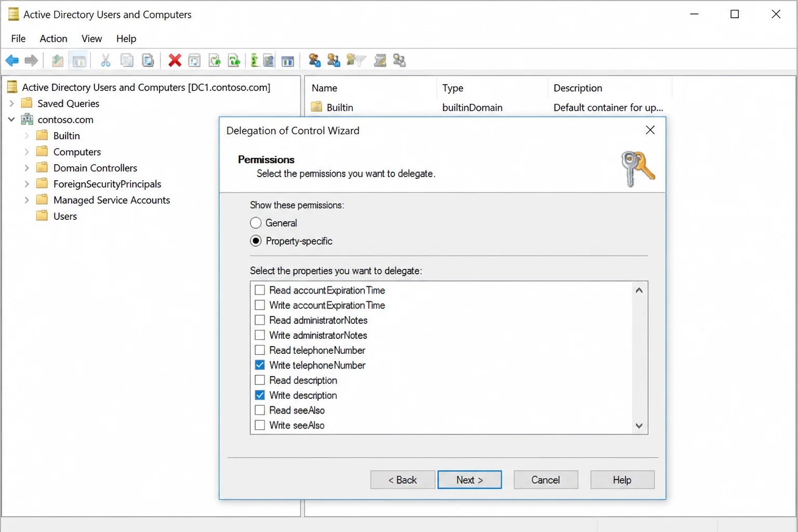
Task: Click the create new user icon
Action: 314,61
